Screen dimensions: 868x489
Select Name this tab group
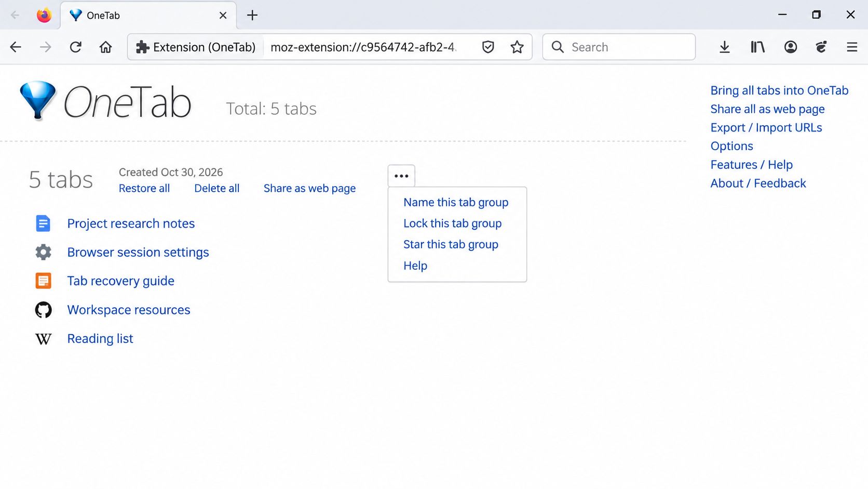[456, 202]
